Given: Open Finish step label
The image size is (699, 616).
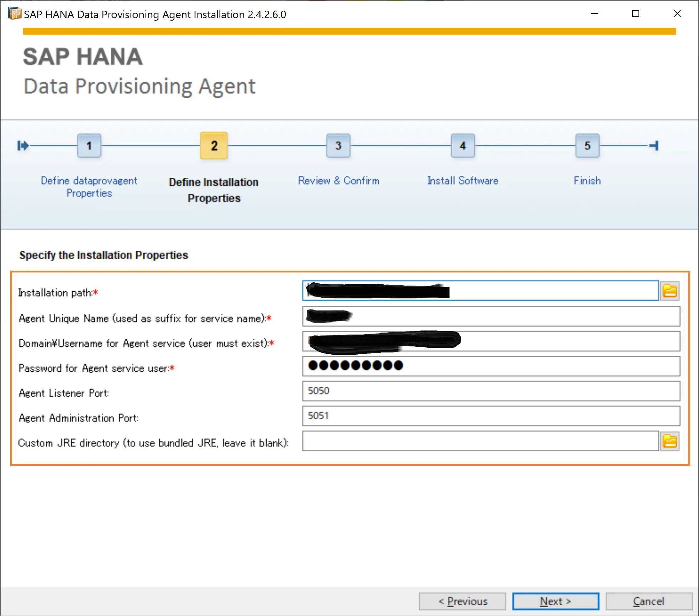Looking at the screenshot, I should (x=587, y=181).
